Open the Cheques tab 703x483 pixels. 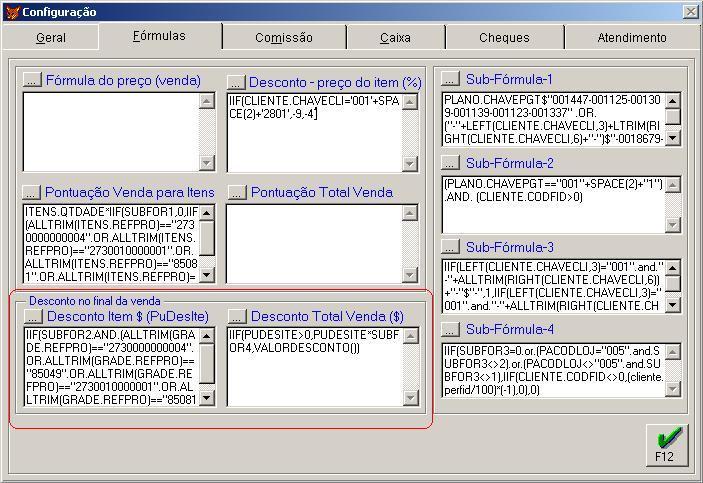[x=504, y=37]
